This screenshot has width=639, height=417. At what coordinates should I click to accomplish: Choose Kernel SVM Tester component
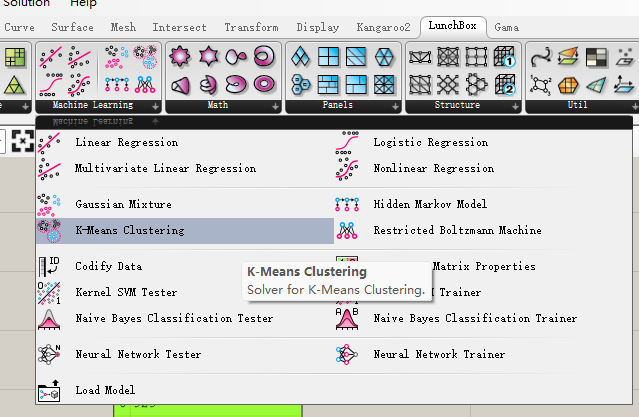(185, 292)
